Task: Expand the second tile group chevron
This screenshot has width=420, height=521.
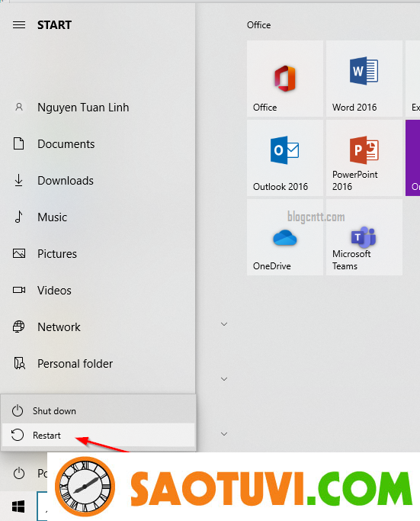Action: (224, 379)
